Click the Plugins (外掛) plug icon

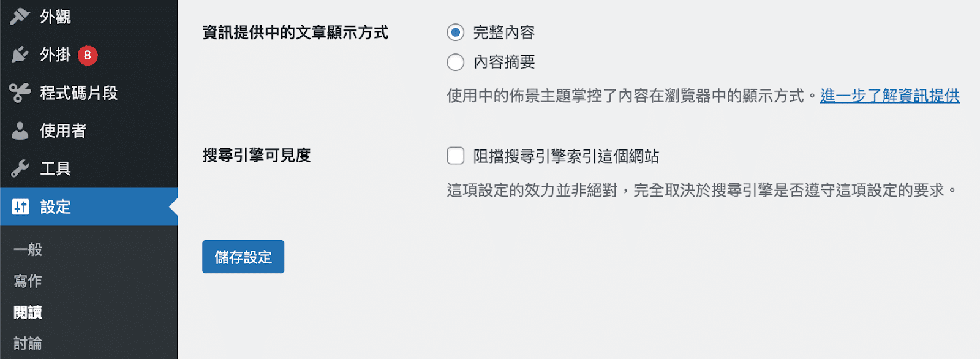pyautogui.click(x=20, y=55)
